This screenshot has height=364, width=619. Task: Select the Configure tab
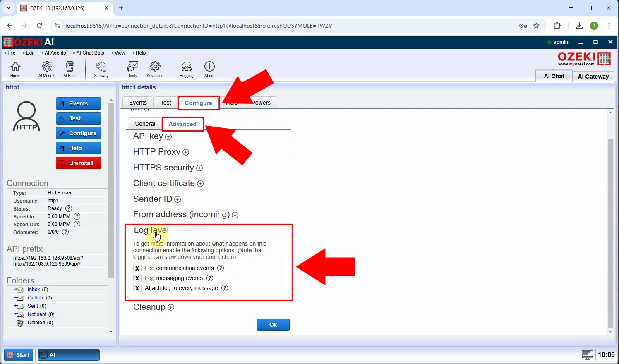[x=199, y=103]
